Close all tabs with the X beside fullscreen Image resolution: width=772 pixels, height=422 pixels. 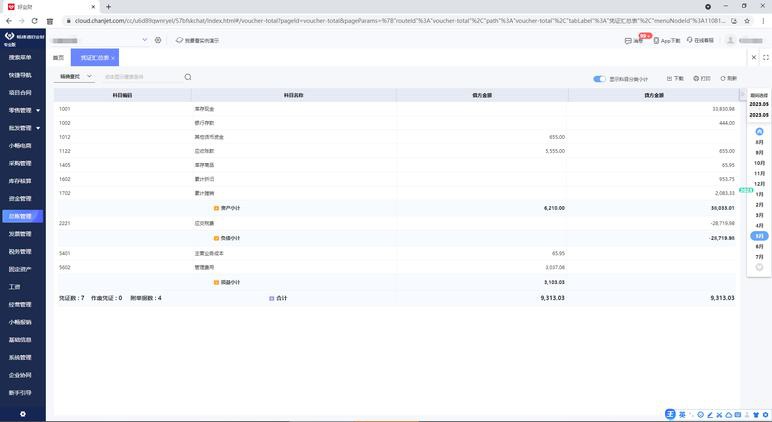(754, 58)
